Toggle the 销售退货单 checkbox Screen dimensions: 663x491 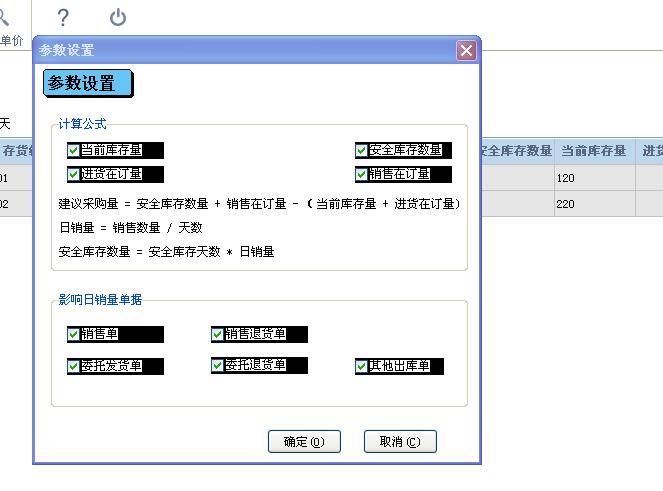[x=218, y=335]
